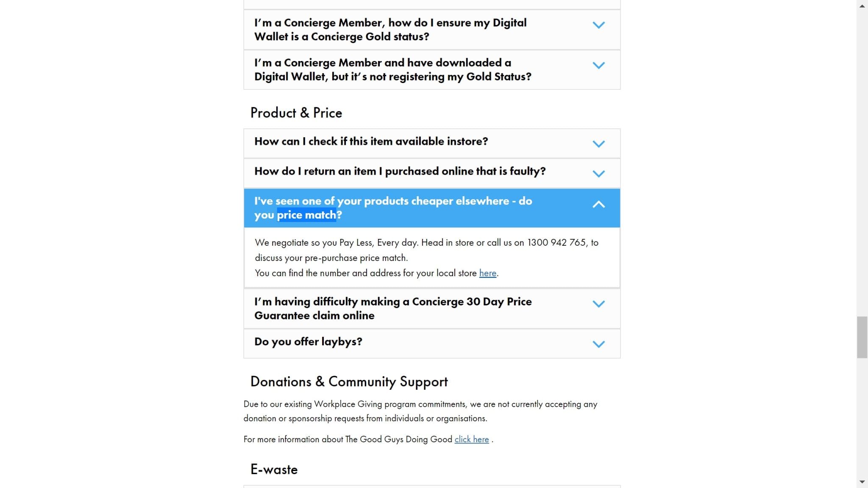The image size is (868, 488).
Task: Open 'click here' Good Guys Doing Good link
Action: pyautogui.click(x=472, y=439)
